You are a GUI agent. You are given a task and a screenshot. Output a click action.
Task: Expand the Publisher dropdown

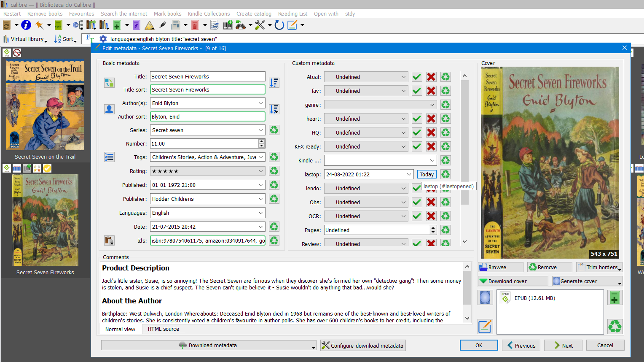[260, 199]
